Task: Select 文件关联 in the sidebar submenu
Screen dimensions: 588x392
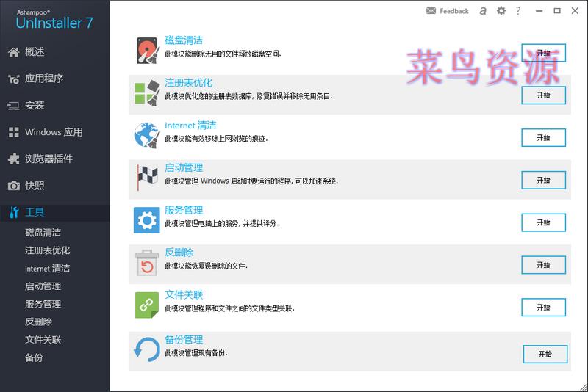Action: point(43,340)
